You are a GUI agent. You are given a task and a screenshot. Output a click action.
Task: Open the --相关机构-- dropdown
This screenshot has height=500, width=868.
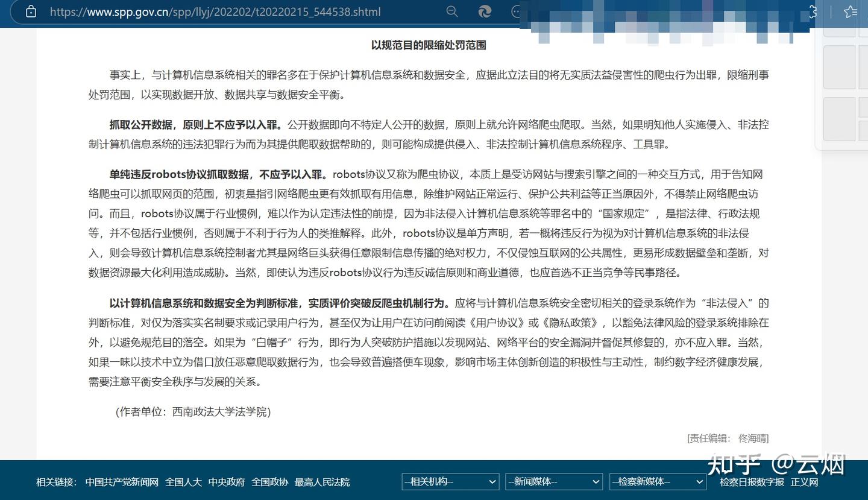coord(450,481)
